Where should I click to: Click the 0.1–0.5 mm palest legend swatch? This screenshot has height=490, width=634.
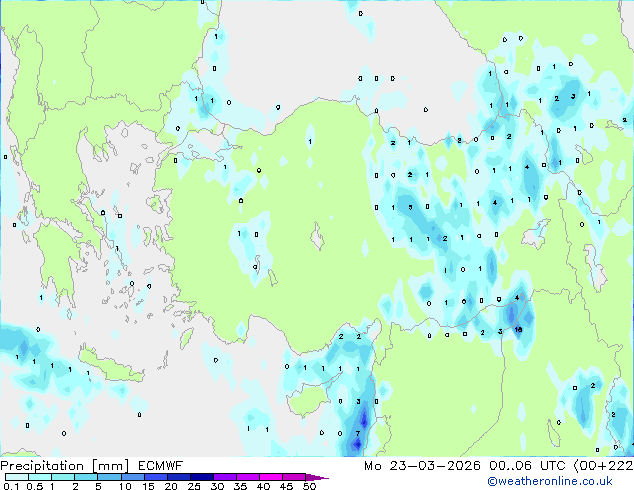17,477
